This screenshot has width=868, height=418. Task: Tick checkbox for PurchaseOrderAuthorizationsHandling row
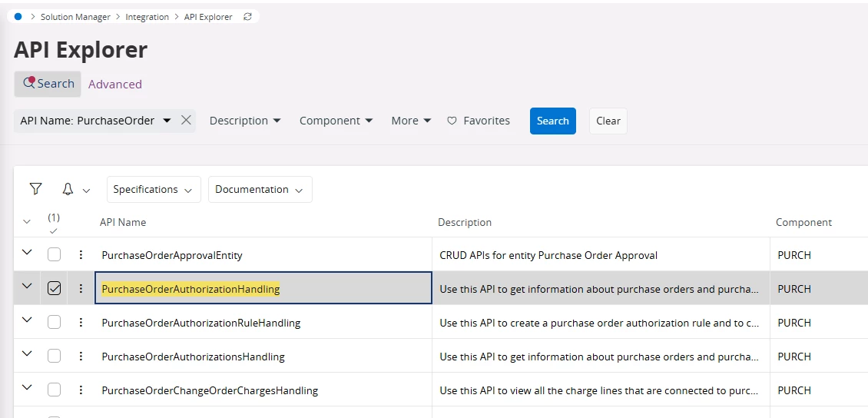(x=54, y=356)
